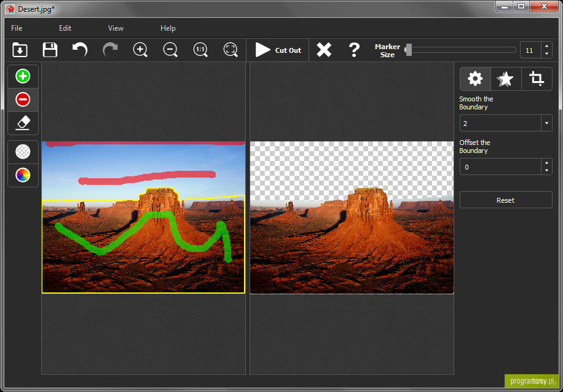Click the Marker Size slider handle
This screenshot has height=392, width=563.
click(x=408, y=50)
